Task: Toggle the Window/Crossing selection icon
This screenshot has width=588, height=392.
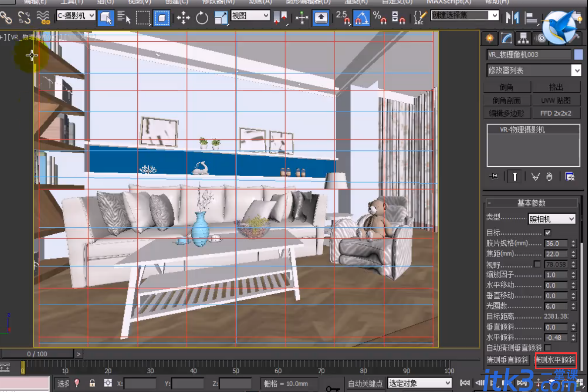Action: pos(162,18)
